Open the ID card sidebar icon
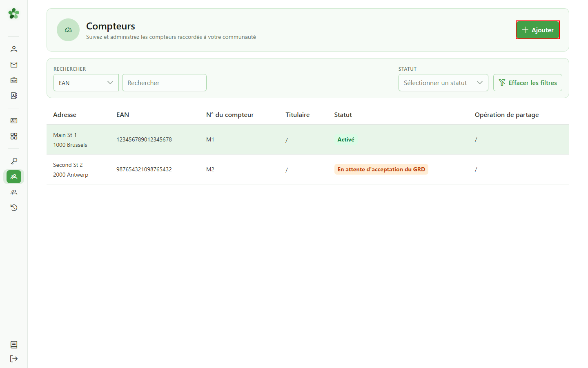 pyautogui.click(x=14, y=121)
